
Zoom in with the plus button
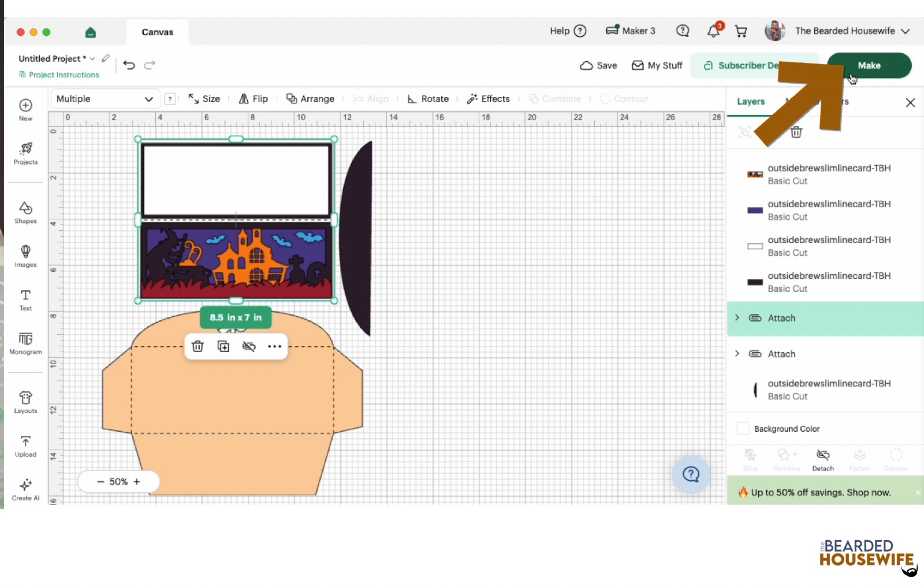pyautogui.click(x=137, y=481)
